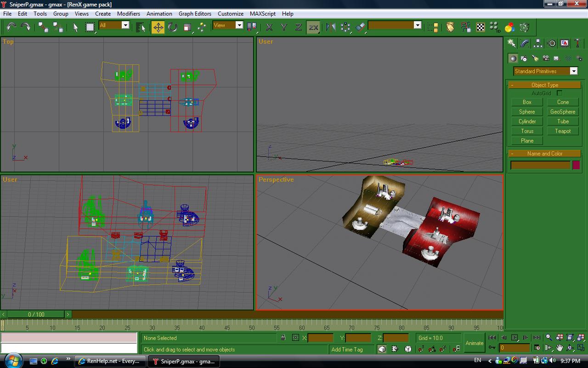The image size is (588, 368).
Task: Open the Modify panel tab icon
Action: [525, 43]
